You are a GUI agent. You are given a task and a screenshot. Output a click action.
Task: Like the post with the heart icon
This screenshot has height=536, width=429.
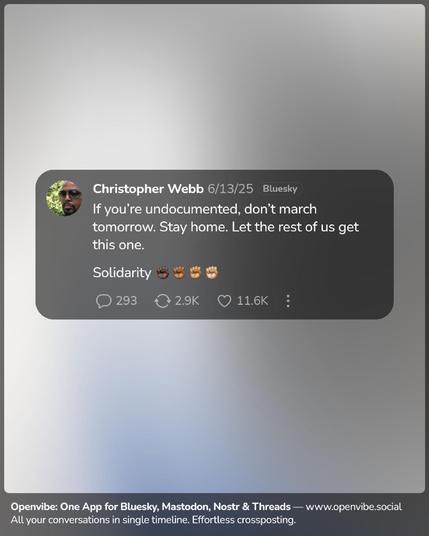[x=224, y=301]
